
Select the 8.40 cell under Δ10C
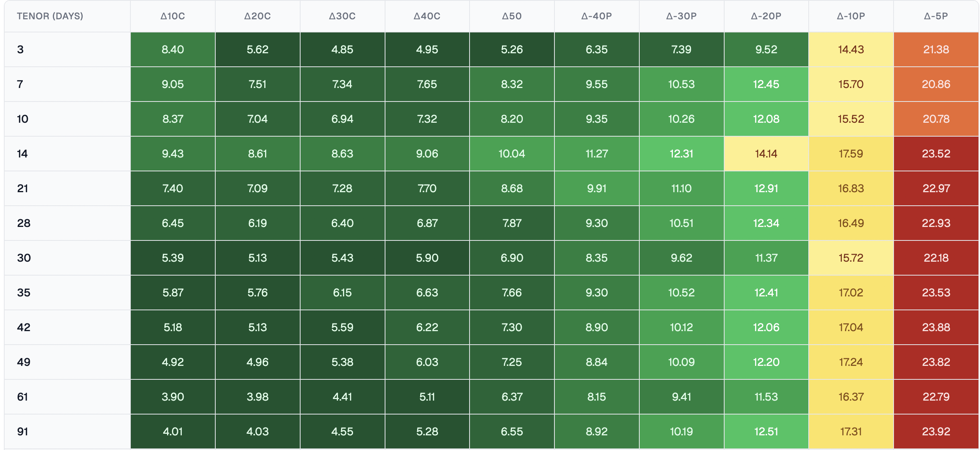tap(172, 49)
